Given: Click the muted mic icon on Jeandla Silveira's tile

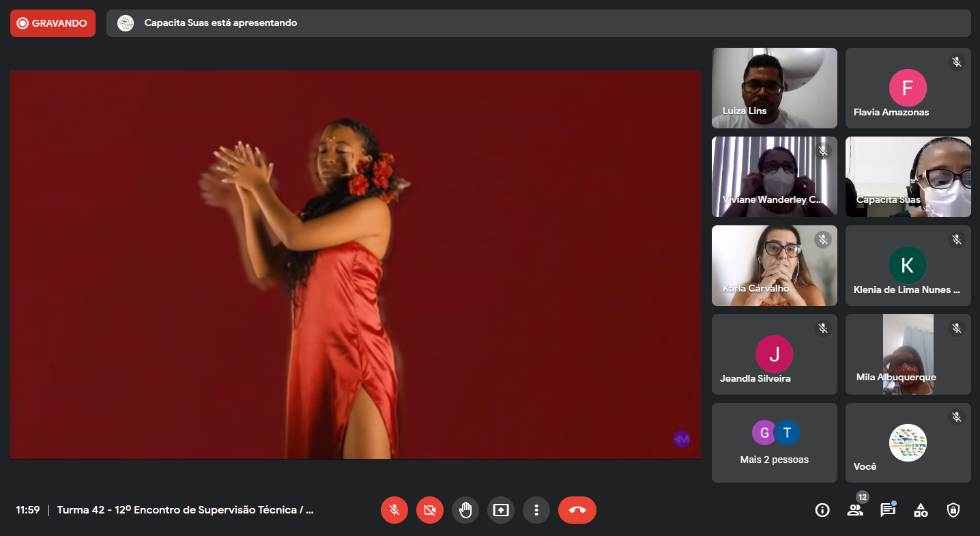Looking at the screenshot, I should (823, 328).
